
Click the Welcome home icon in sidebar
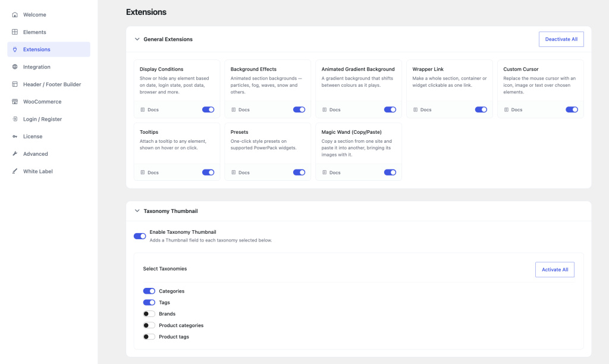point(15,15)
